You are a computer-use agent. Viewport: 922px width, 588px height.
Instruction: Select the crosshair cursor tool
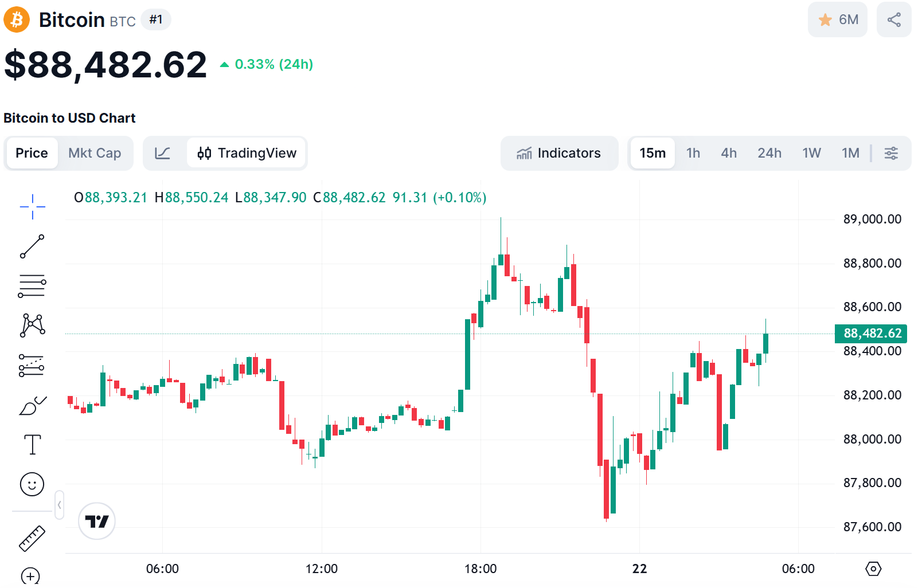32,206
